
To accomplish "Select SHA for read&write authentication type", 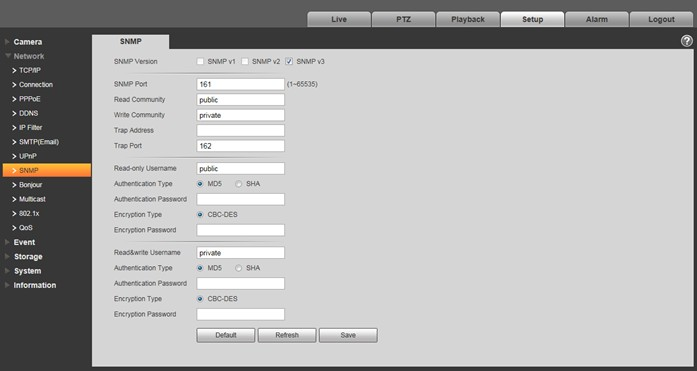I will (239, 268).
